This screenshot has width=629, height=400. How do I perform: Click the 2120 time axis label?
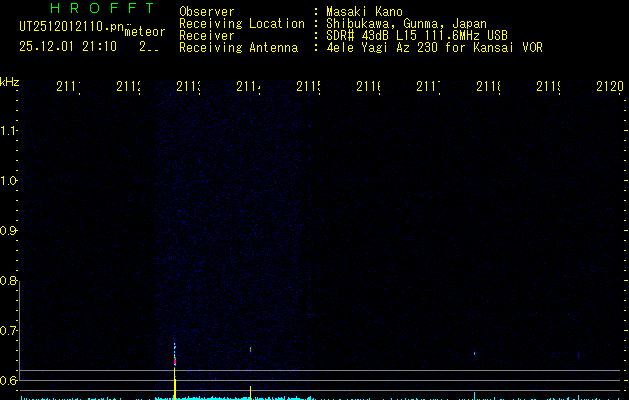[610, 86]
